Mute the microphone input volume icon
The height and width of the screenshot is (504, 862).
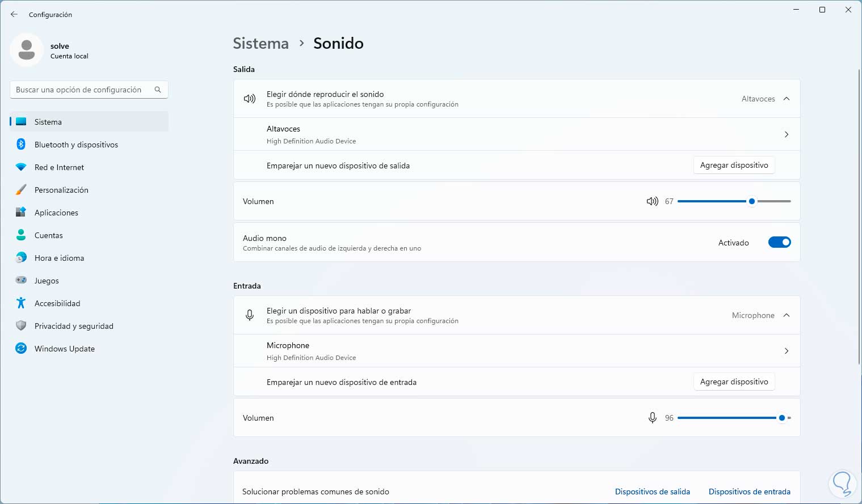(653, 418)
